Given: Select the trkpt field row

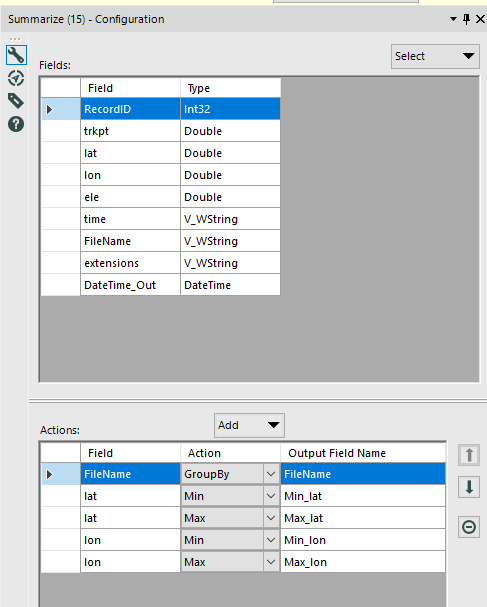Looking at the screenshot, I should pyautogui.click(x=161, y=131).
